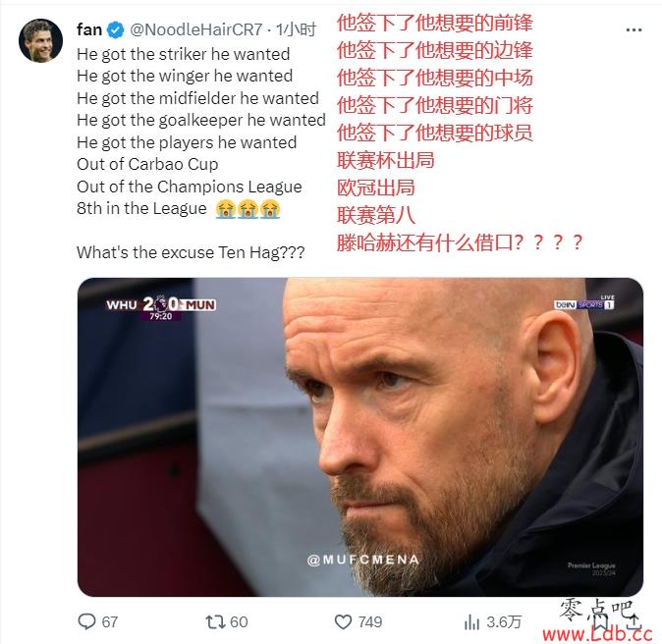The image size is (662, 644).
Task: Click the bookmark icon
Action: (601, 622)
